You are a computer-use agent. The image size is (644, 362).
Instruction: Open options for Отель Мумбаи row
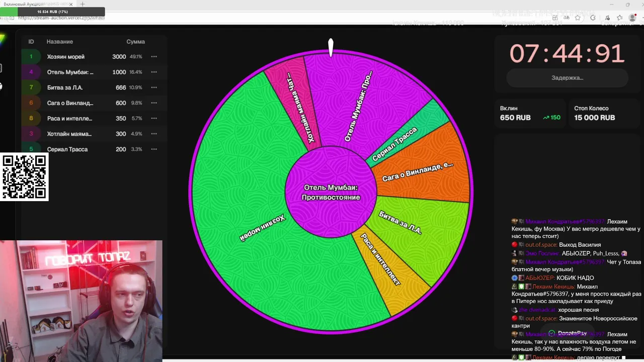[154, 72]
